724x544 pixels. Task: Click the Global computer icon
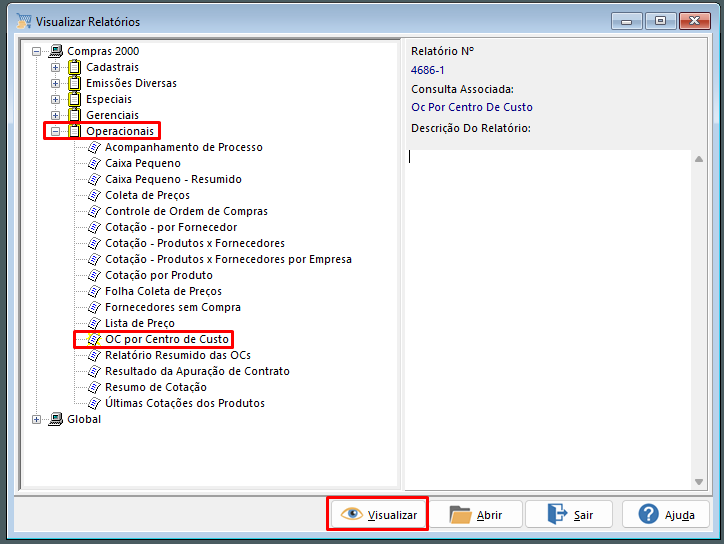tap(56, 419)
